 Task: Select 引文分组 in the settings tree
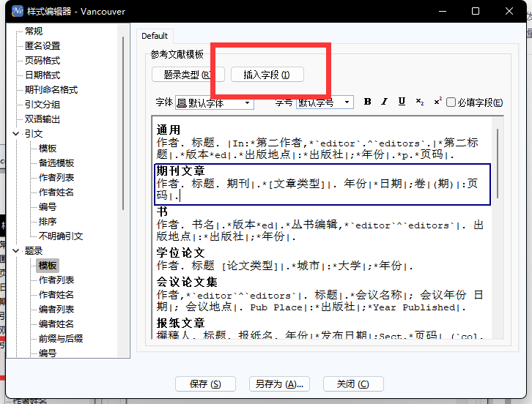pos(43,105)
